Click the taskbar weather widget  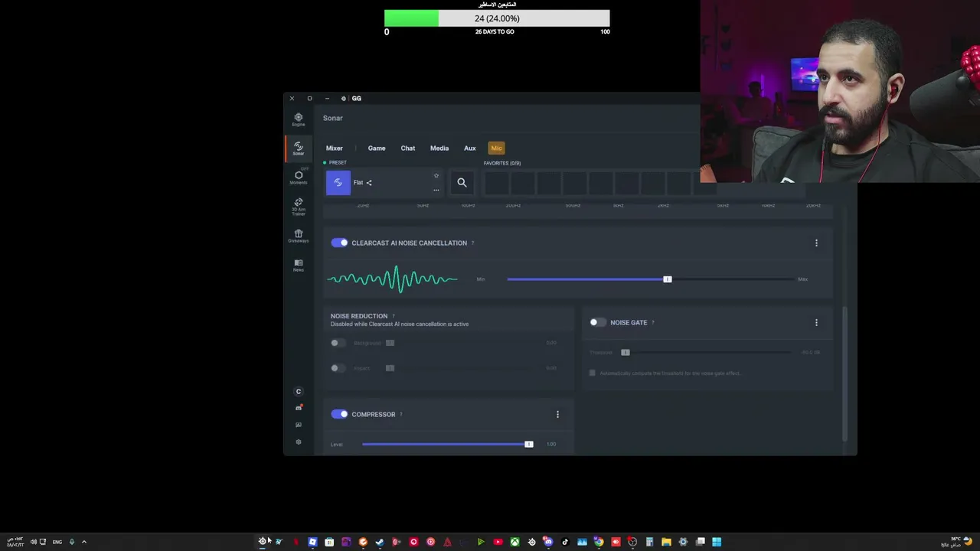point(955,542)
